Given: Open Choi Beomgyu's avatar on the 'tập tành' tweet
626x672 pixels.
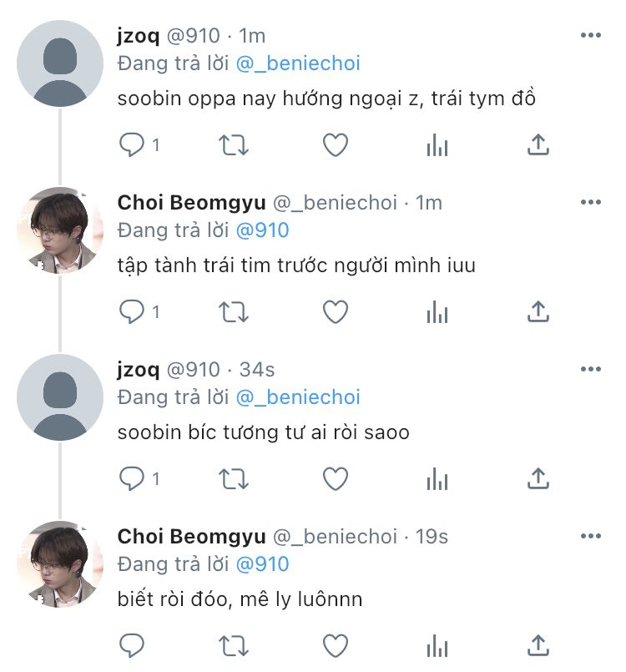Looking at the screenshot, I should tap(60, 230).
